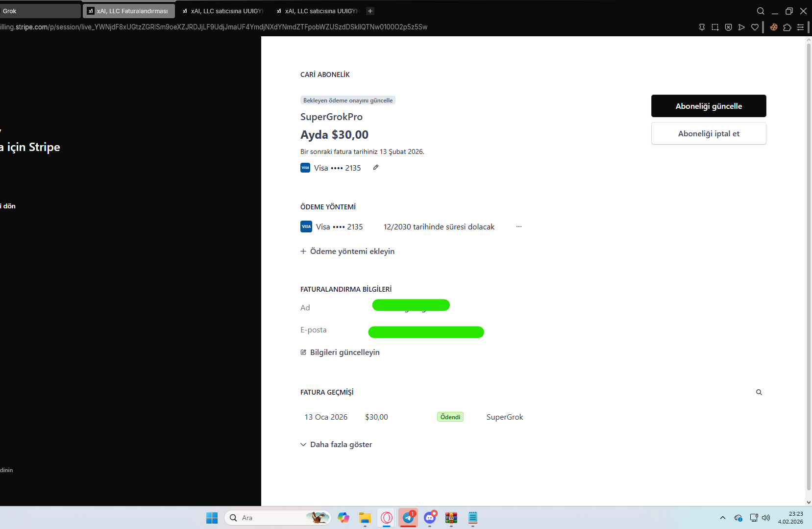This screenshot has height=529, width=812.
Task: Click 'Aboneliği iptal et' button
Action: coord(709,133)
